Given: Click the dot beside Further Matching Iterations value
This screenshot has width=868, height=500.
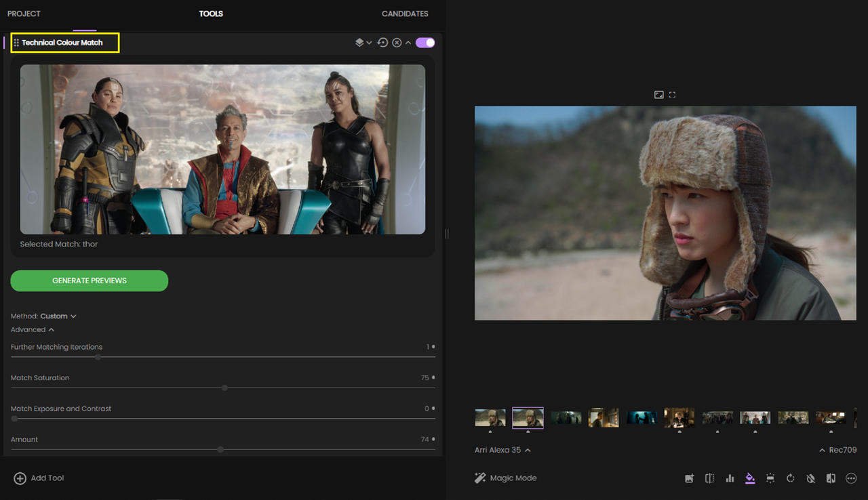Looking at the screenshot, I should pos(433,347).
